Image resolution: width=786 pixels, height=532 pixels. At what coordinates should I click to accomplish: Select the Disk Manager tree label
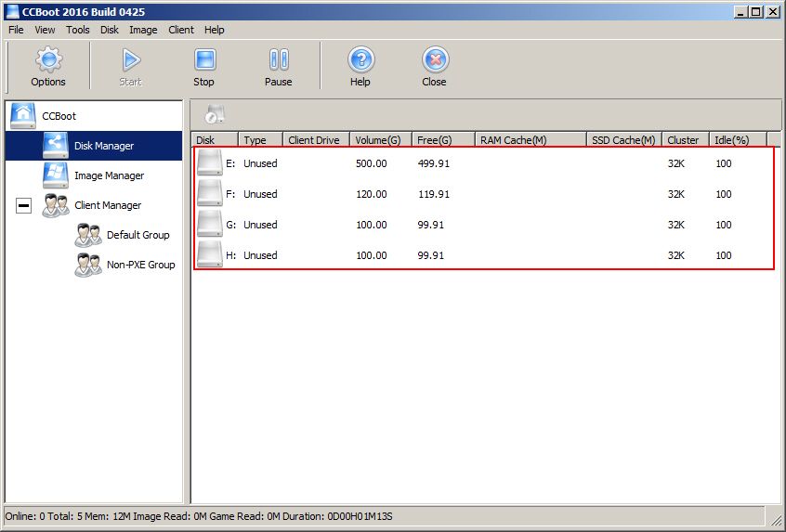tap(104, 146)
